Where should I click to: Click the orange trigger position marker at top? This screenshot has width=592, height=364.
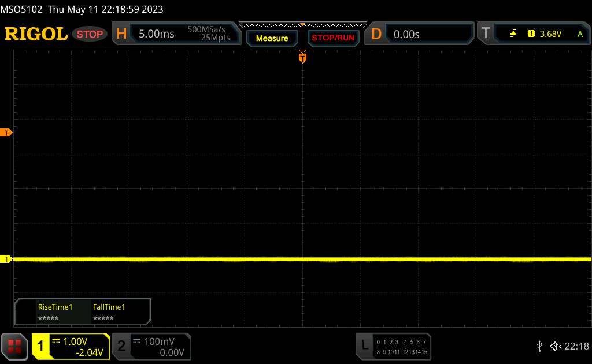302,58
